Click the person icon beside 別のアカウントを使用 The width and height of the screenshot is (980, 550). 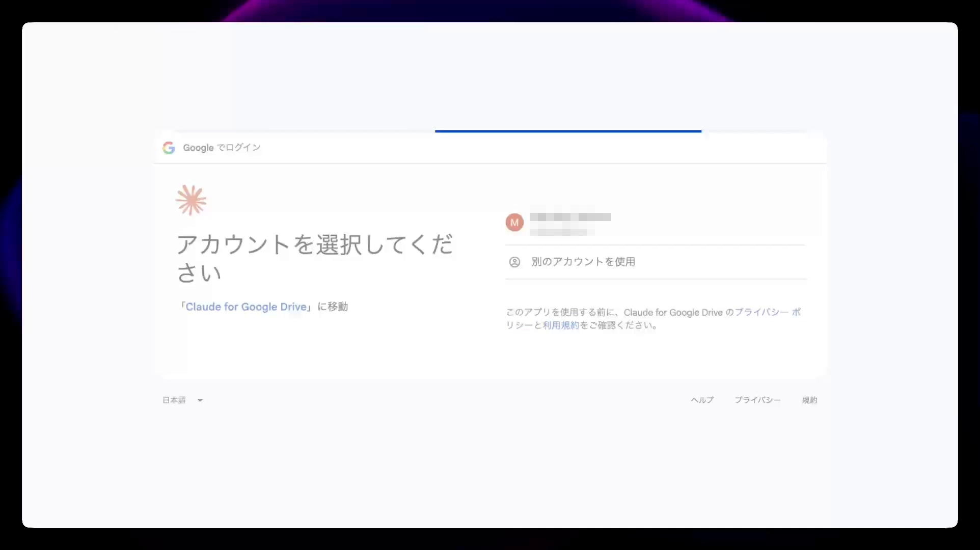[x=514, y=262]
